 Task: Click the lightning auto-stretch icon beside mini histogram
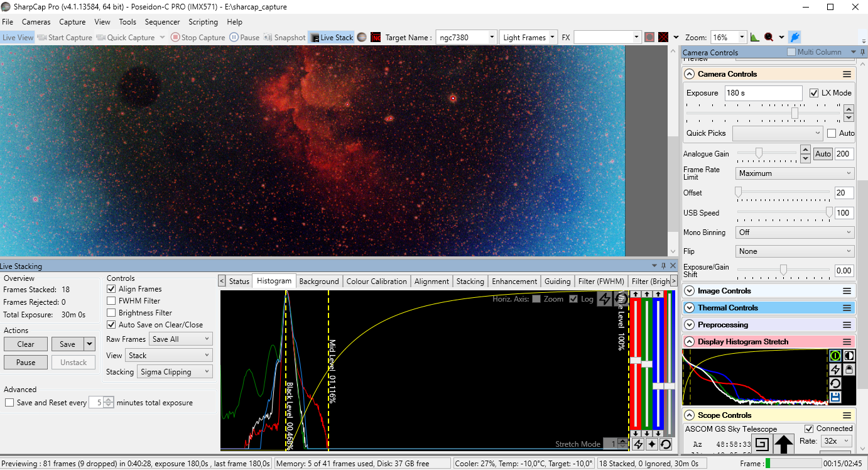[835, 369]
